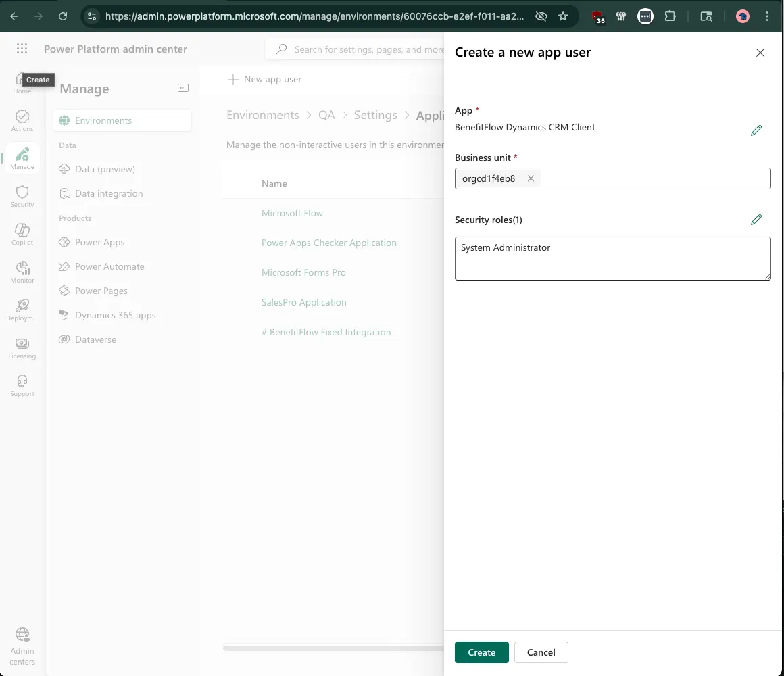The height and width of the screenshot is (676, 784).
Task: Collapse the Manage navigation pane
Action: click(182, 88)
